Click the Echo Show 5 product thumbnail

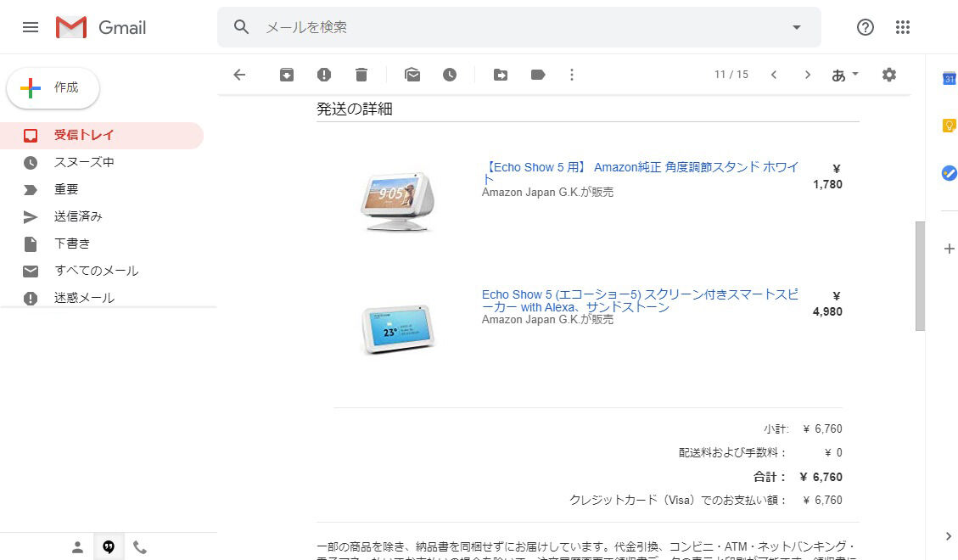pyautogui.click(x=397, y=328)
